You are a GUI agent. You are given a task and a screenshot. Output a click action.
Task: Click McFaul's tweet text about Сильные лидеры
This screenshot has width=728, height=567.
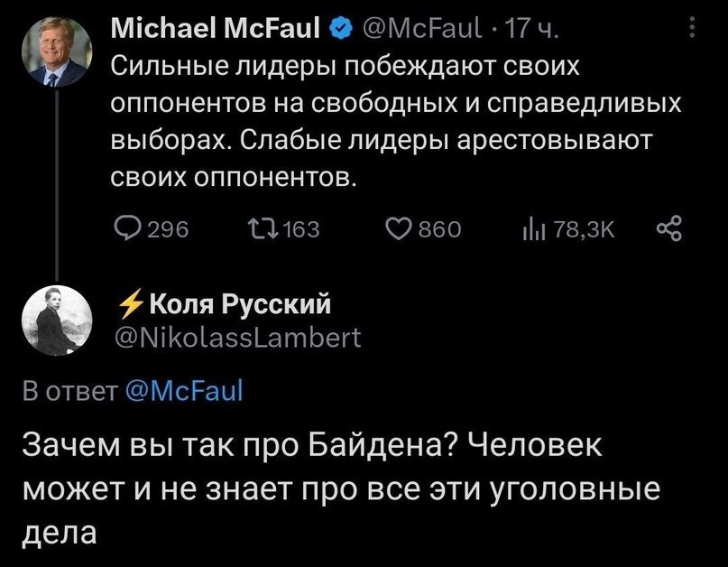(396, 121)
